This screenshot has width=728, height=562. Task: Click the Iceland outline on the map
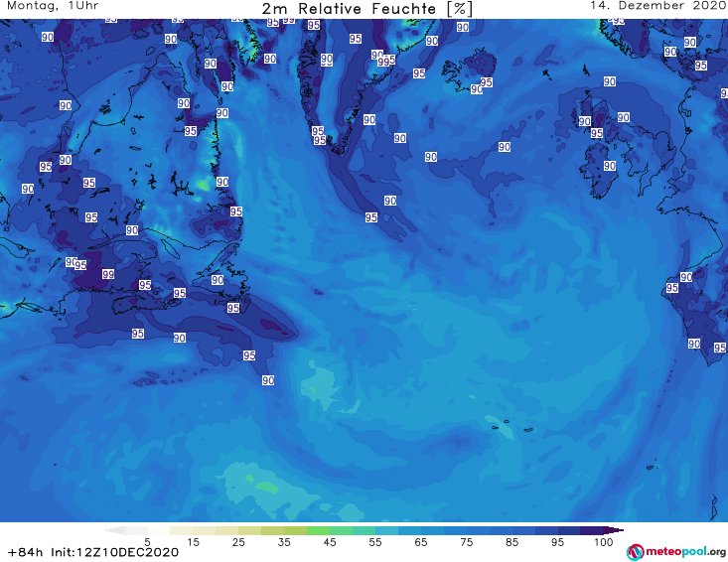(468, 70)
